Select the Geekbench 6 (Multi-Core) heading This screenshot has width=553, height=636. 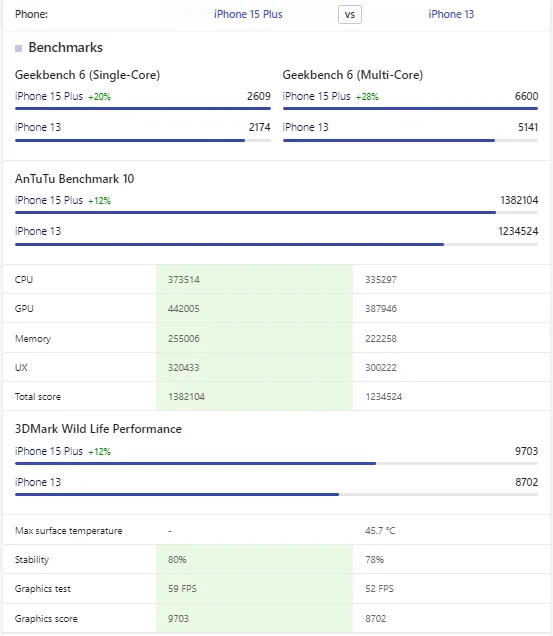(353, 75)
